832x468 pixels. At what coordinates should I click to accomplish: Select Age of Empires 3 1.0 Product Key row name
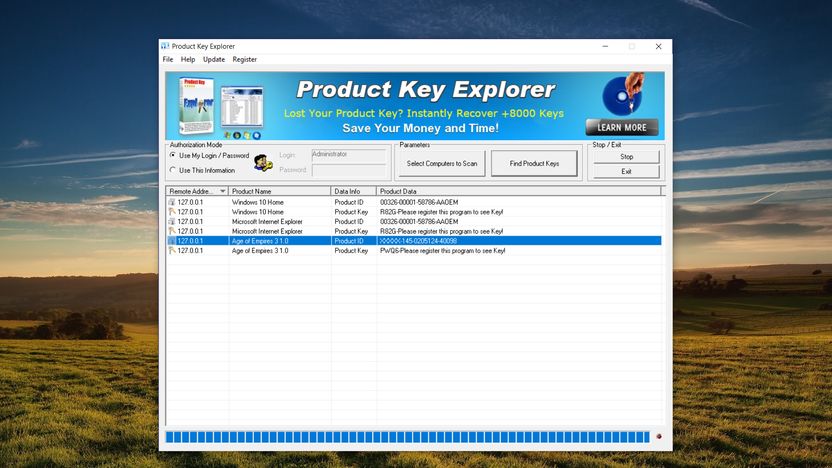260,250
